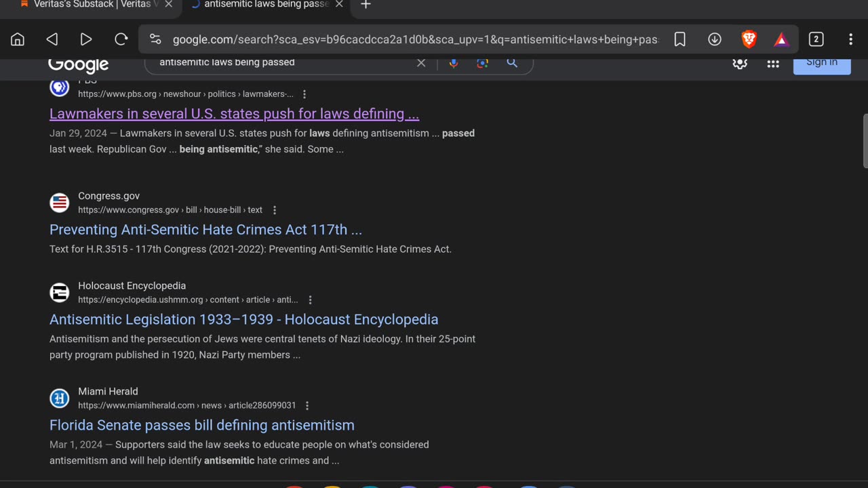The height and width of the screenshot is (488, 868).
Task: Click the Google logo
Action: click(x=78, y=64)
